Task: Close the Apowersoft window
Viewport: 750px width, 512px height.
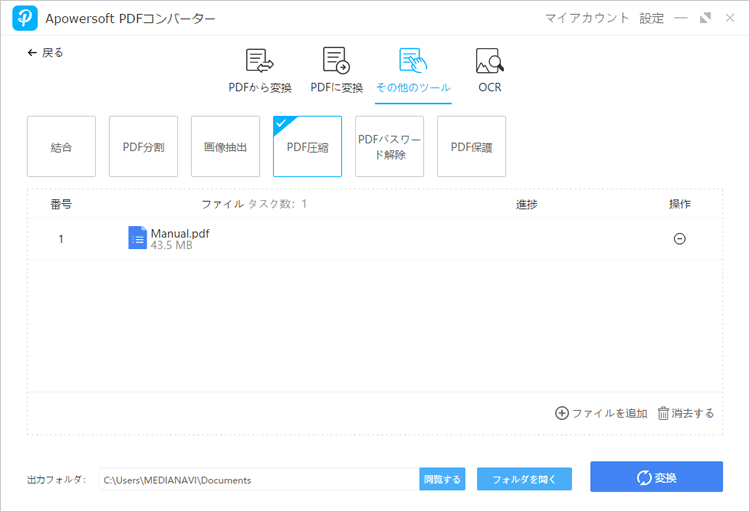Action: [x=730, y=18]
